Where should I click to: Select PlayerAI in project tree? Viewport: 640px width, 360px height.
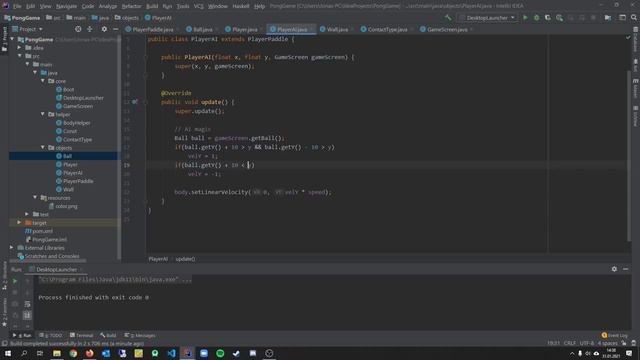click(72, 173)
